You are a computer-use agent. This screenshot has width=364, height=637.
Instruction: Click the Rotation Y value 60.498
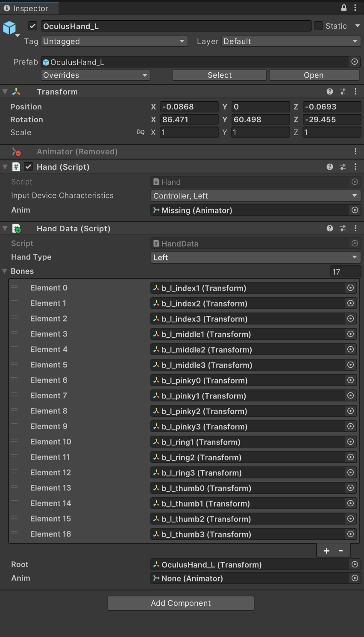261,120
